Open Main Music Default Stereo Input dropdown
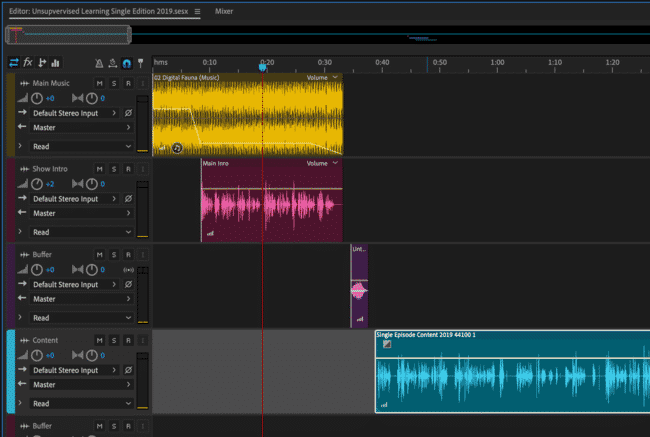Viewport: 650px width, 437px height. pyautogui.click(x=75, y=113)
